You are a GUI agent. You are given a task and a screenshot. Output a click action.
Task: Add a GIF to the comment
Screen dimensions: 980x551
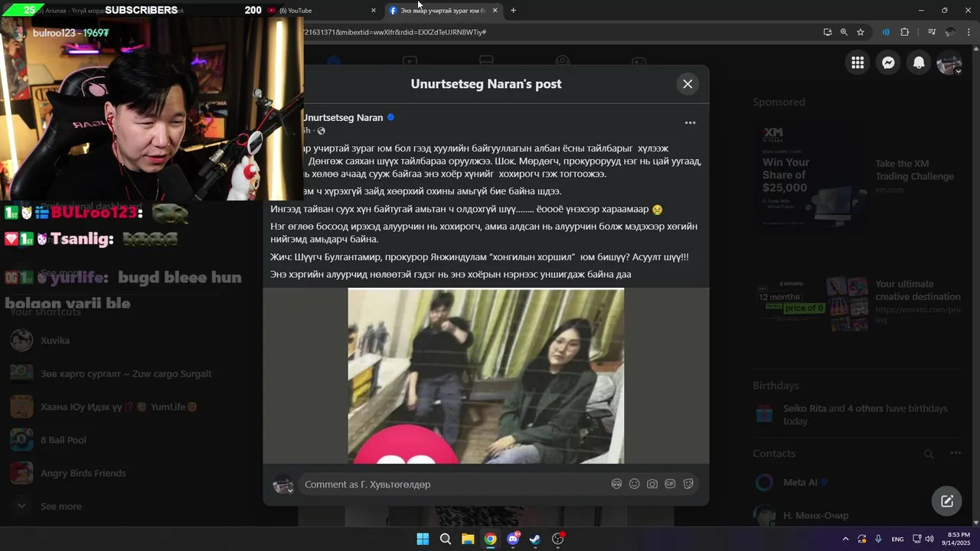[x=670, y=484]
